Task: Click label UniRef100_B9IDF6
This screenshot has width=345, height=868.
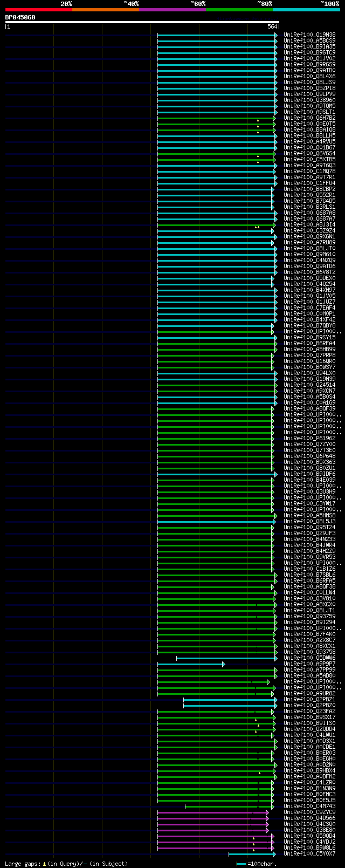Action: (x=309, y=474)
